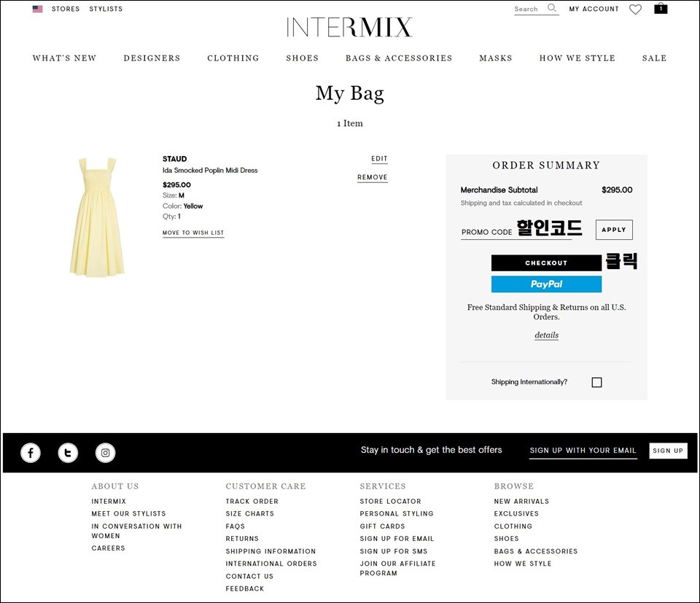Open the FAQs link
Screen dimensions: 700x603
(x=236, y=526)
